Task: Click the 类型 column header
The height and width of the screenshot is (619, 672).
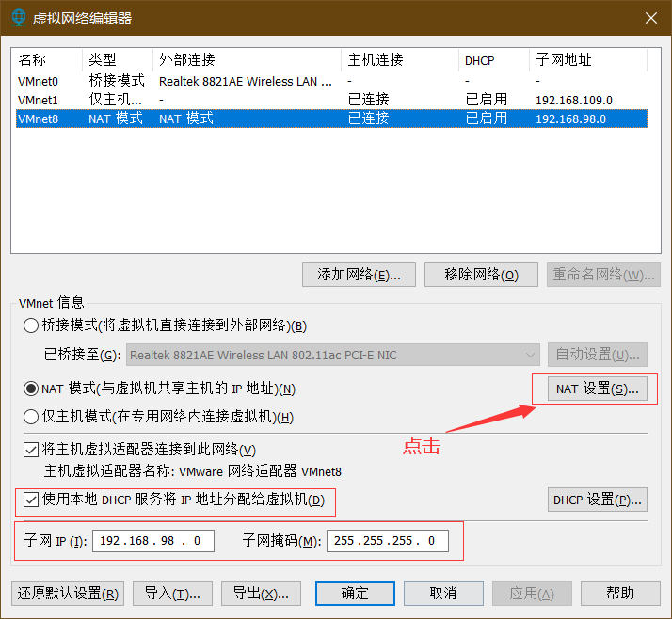Action: pos(118,60)
